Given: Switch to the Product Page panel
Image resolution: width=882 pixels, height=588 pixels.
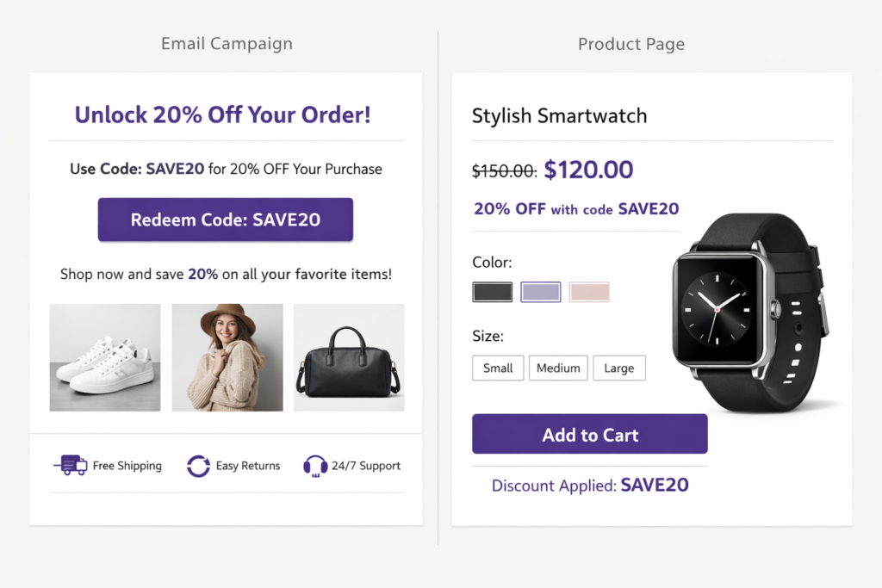Looking at the screenshot, I should pos(631,43).
